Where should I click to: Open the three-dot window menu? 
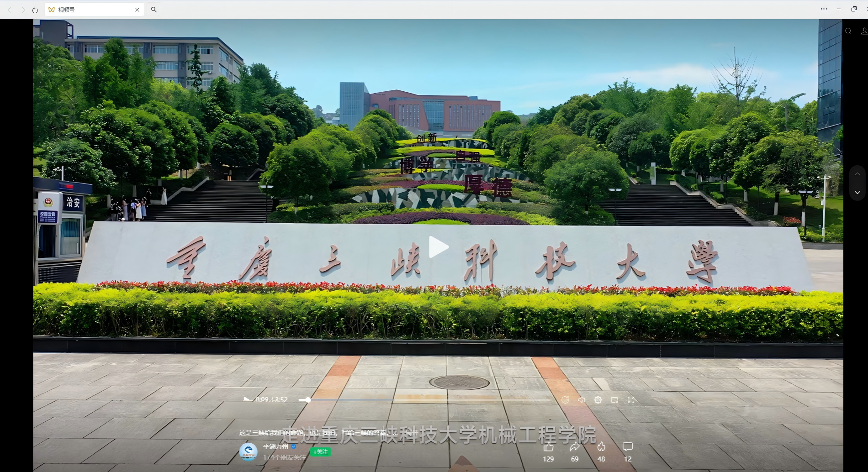[824, 9]
